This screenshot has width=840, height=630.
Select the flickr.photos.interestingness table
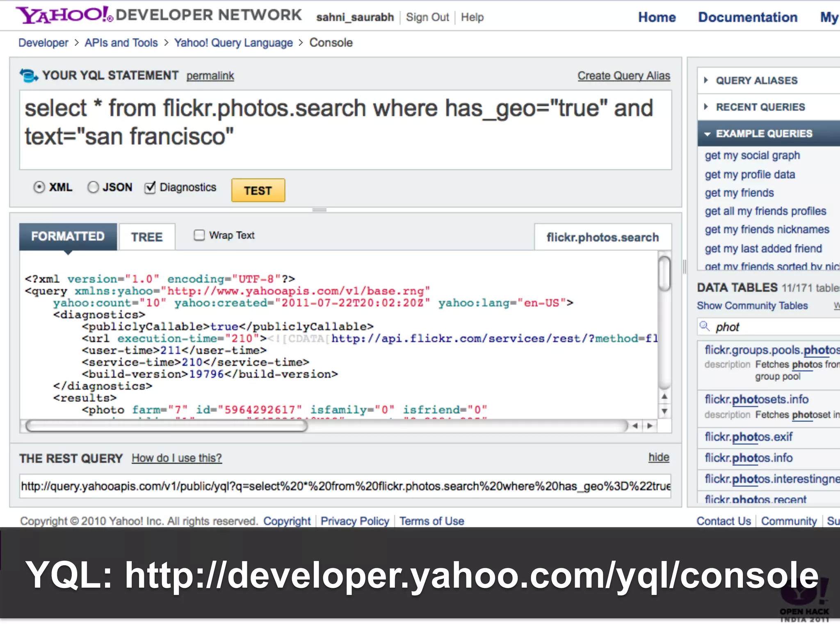point(772,479)
